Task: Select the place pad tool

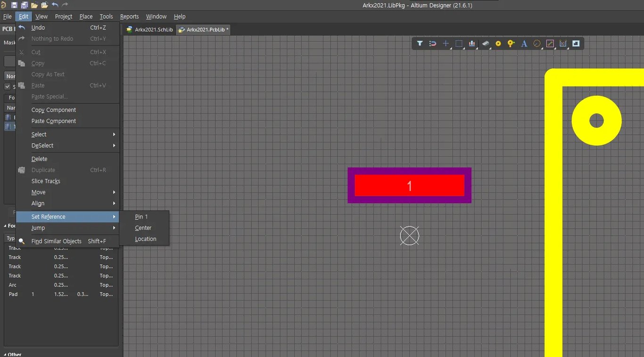Action: 498,43
